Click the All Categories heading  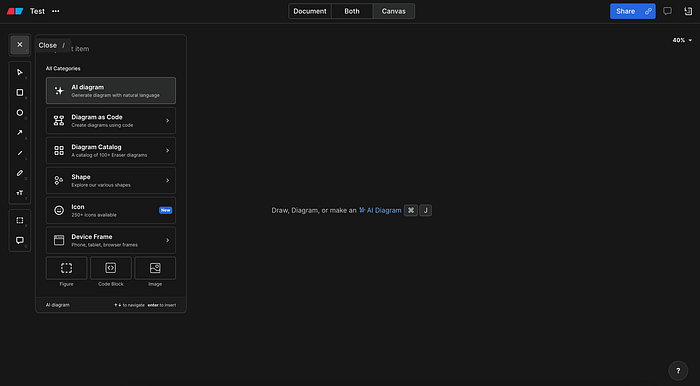point(63,68)
